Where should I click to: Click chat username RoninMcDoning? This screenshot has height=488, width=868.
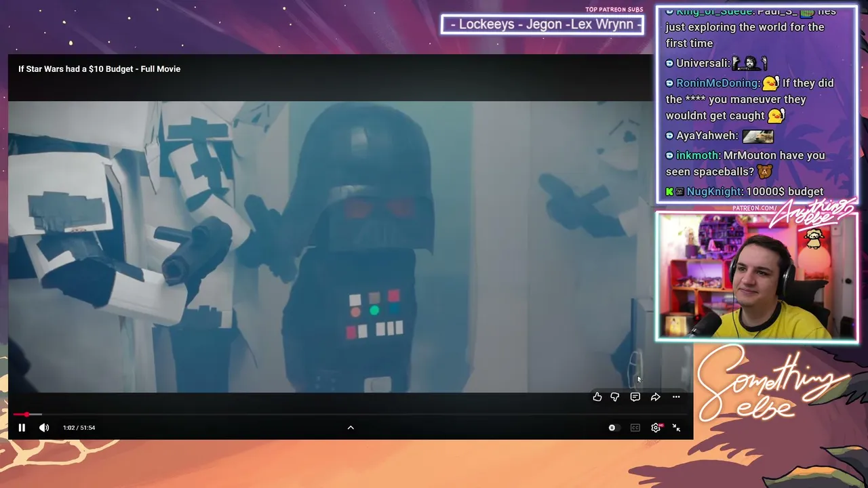point(717,83)
